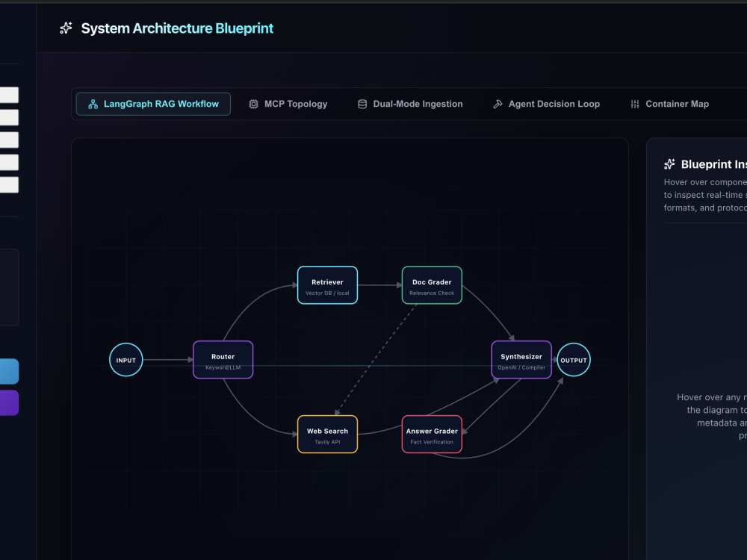Screen dimensions: 747x560
Task: Click the Dual-Mode Ingestion database icon
Action: [x=362, y=104]
